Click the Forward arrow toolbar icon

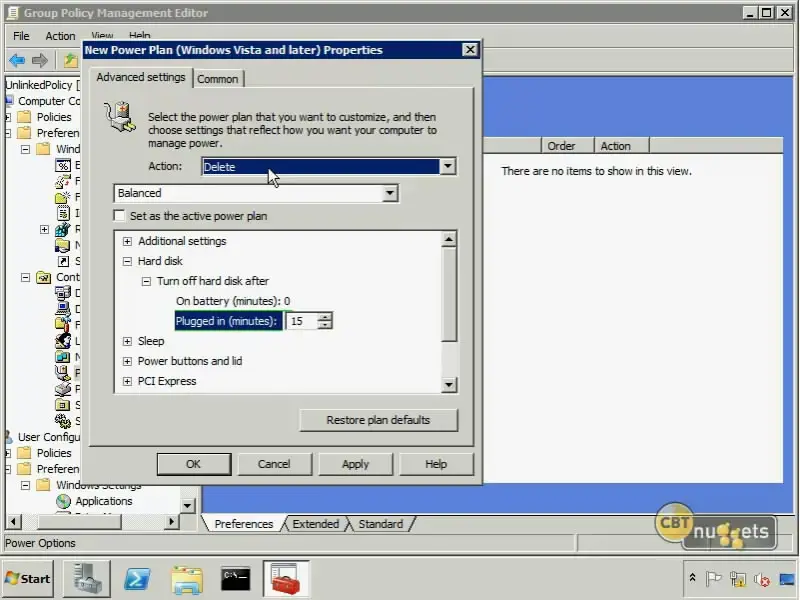40,61
